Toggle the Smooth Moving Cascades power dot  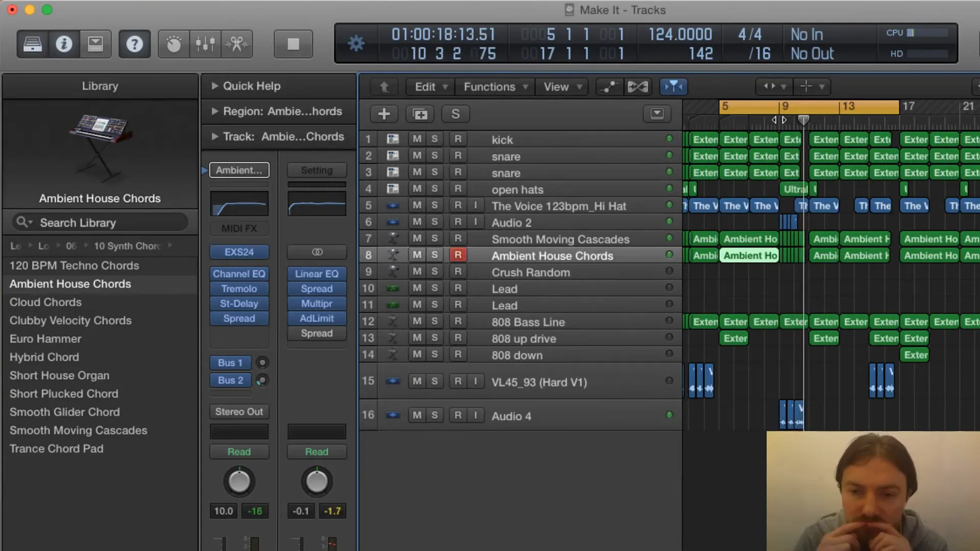click(669, 238)
